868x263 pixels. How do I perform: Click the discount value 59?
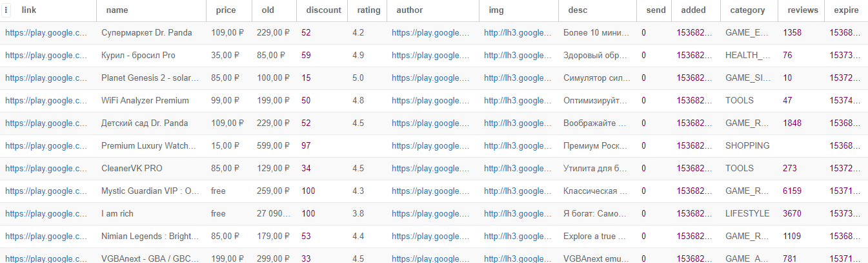[x=306, y=56]
